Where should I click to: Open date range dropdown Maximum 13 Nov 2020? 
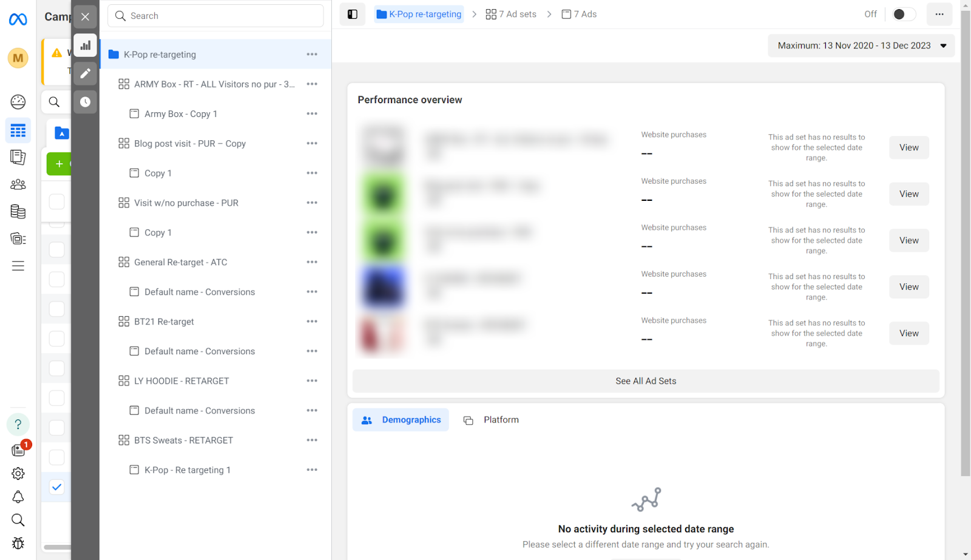click(861, 46)
